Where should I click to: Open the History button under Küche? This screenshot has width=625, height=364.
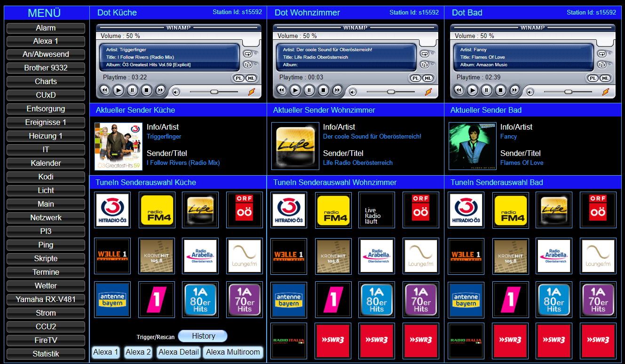203,336
